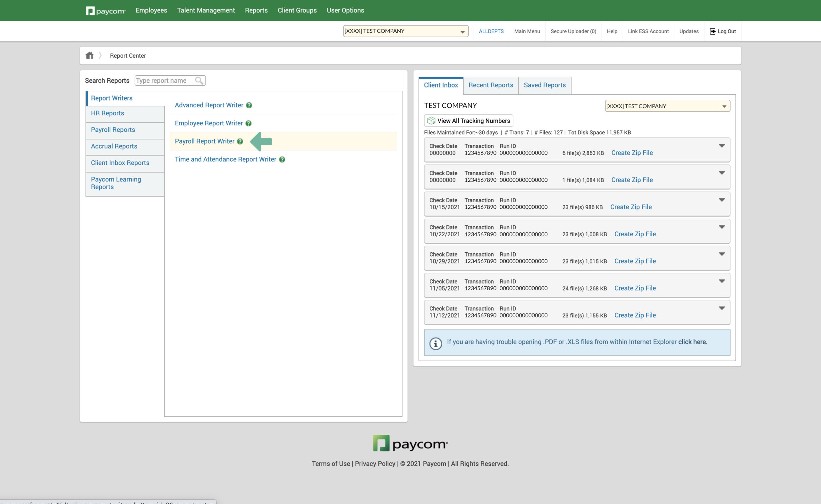Open the top company selector dropdown
The width and height of the screenshot is (821, 504).
tap(405, 31)
